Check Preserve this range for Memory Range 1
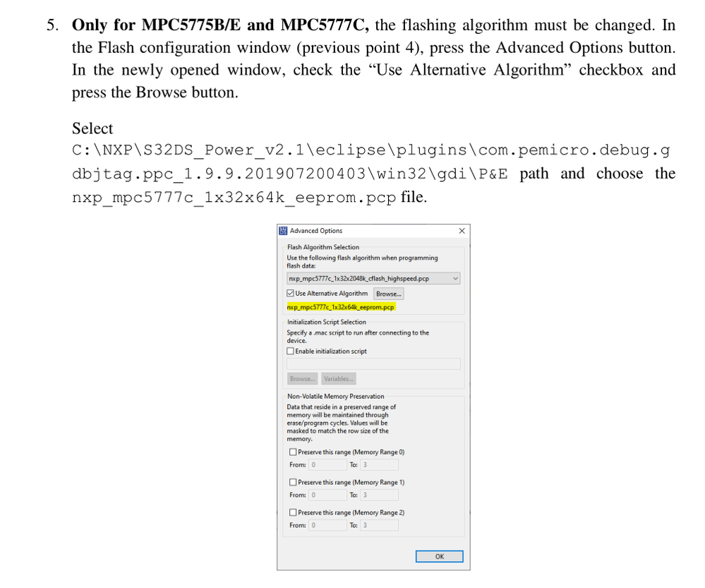This screenshot has height=588, width=705. pos(293,482)
